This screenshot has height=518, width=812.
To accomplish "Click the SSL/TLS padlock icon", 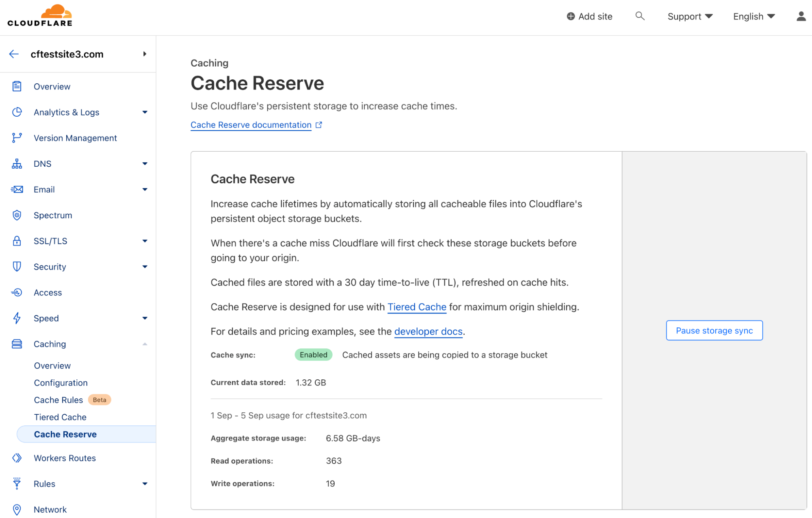I will pos(17,241).
